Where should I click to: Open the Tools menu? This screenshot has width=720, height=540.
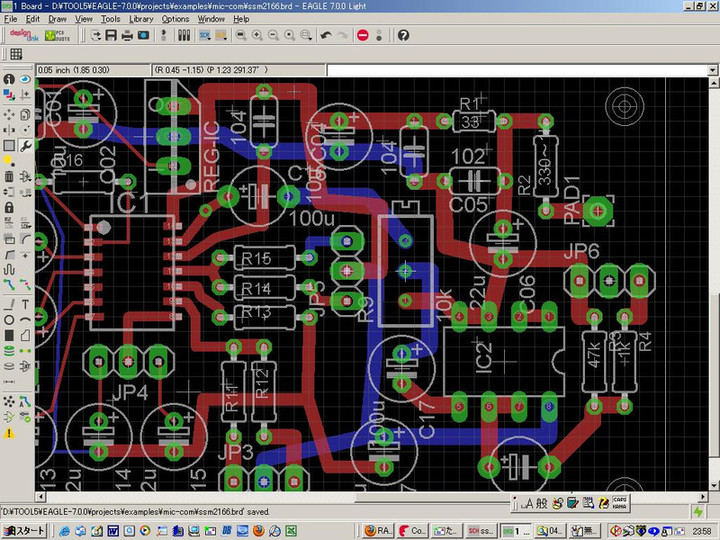(x=110, y=19)
